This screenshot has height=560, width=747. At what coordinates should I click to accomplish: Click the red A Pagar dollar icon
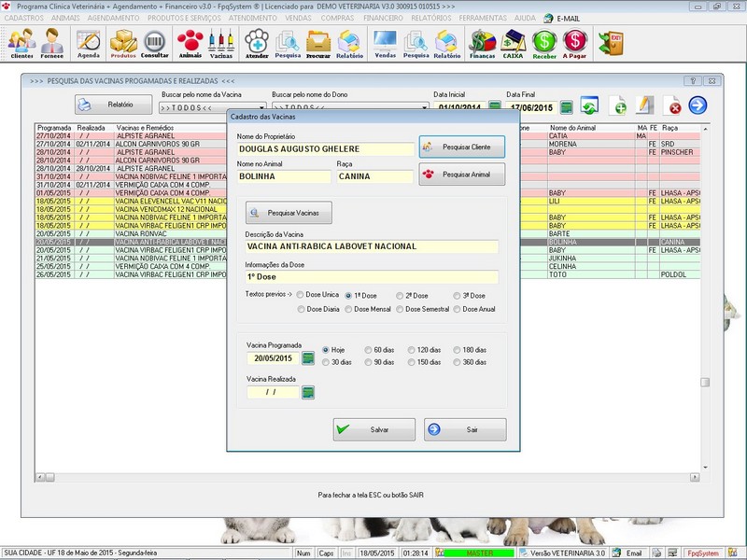pos(574,43)
